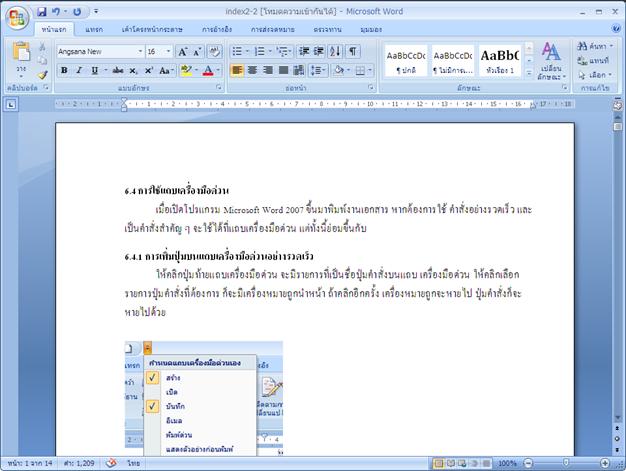Apply red font color A
626x471 pixels.
tap(208, 71)
